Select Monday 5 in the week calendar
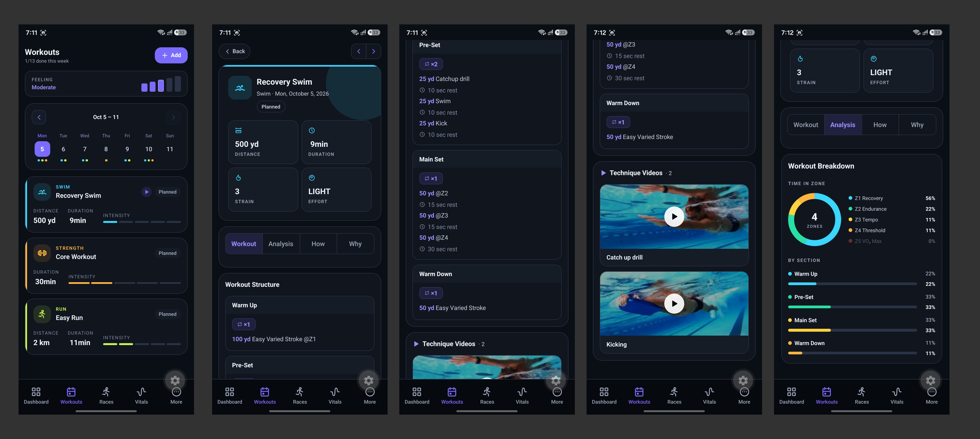 click(x=42, y=149)
